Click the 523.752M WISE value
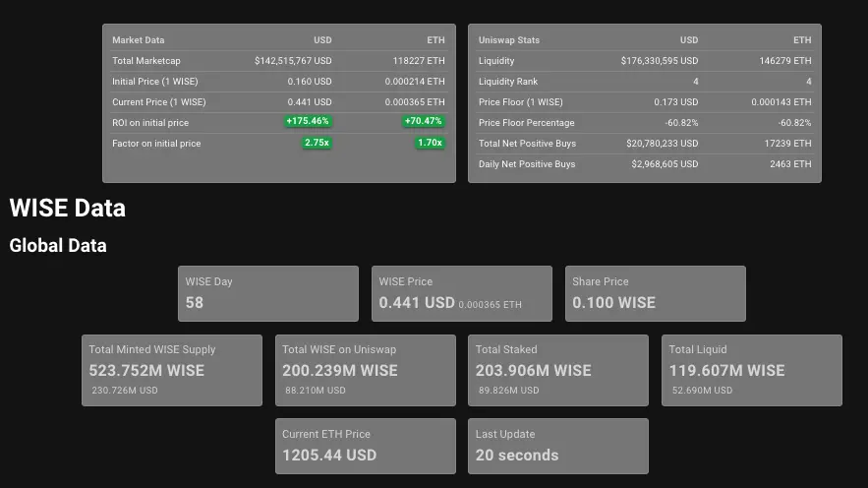The height and width of the screenshot is (488, 868). coord(146,371)
